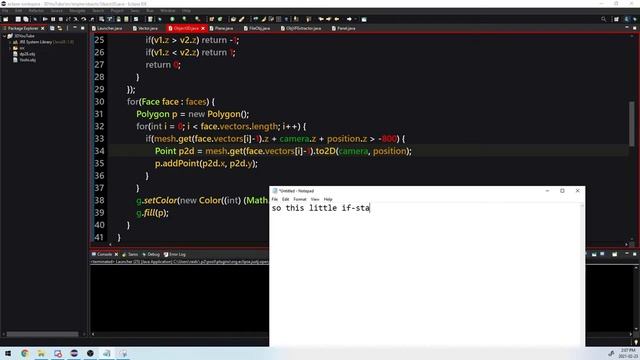The image size is (640, 360).
Task: Maximize the editor area
Action: pyautogui.click(x=635, y=28)
